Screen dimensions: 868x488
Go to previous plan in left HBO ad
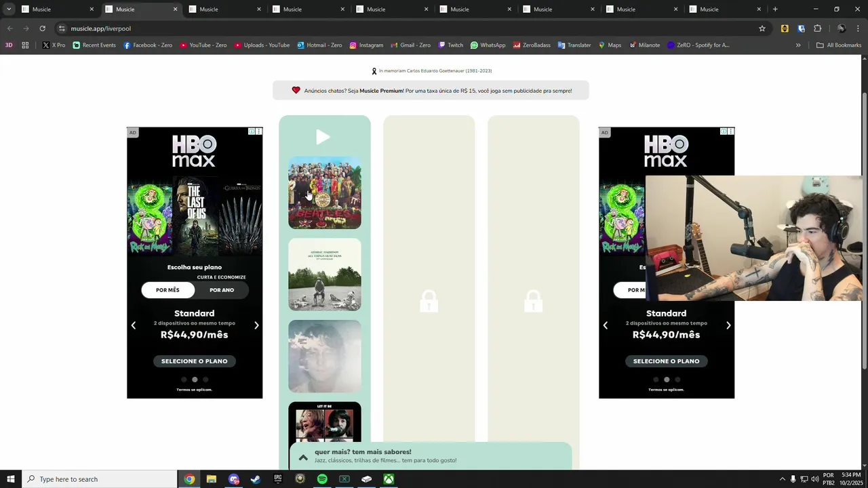pyautogui.click(x=134, y=325)
